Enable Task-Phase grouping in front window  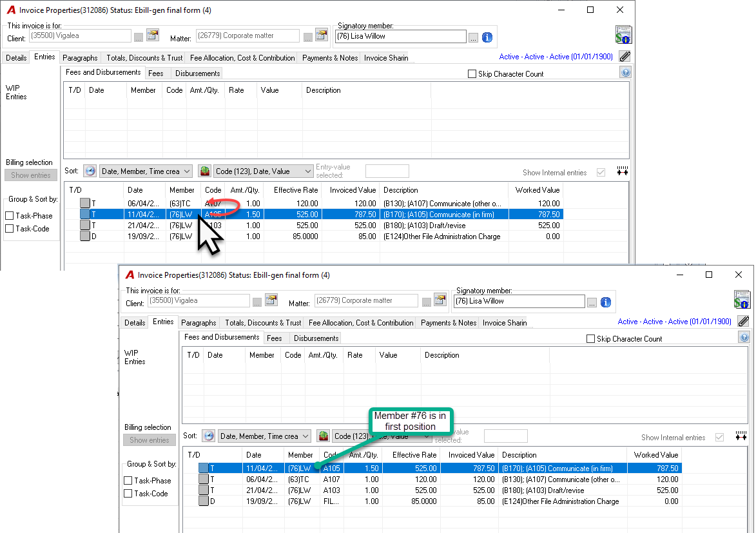[128, 480]
